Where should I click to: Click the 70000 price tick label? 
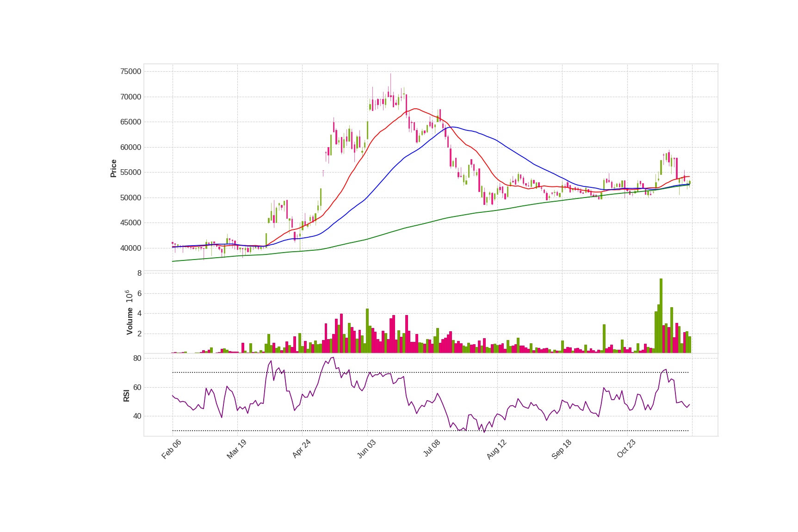point(130,97)
